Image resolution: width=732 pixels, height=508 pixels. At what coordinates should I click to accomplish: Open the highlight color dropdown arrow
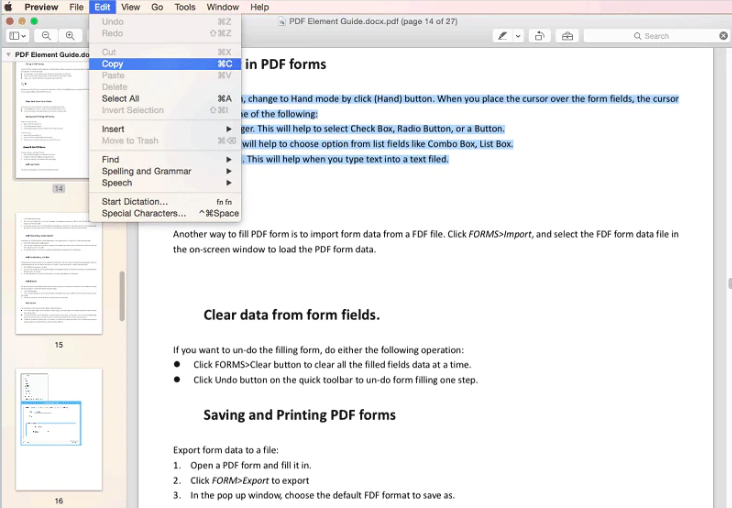(x=518, y=36)
